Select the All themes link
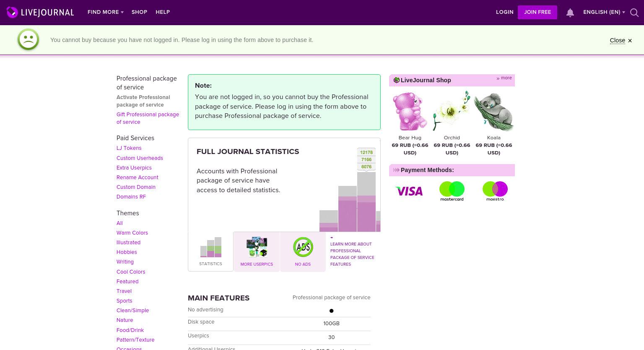Image resolution: width=644 pixels, height=350 pixels. (x=119, y=223)
